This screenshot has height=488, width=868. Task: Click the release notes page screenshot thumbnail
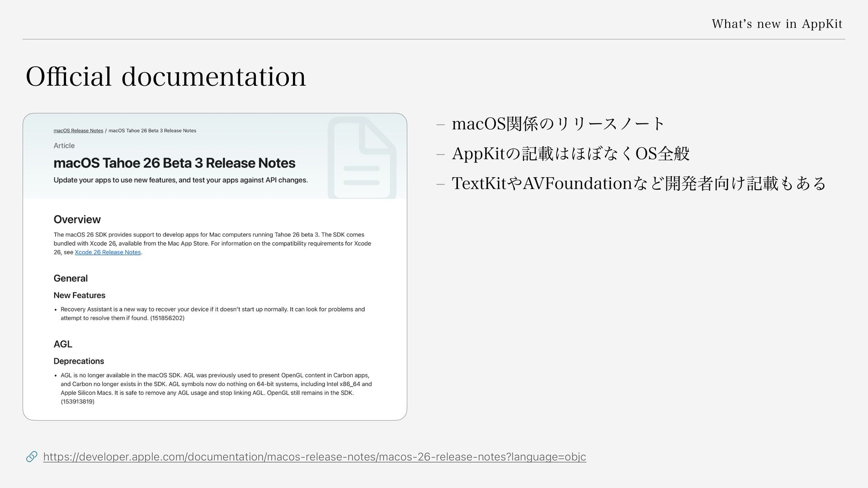[215, 267]
